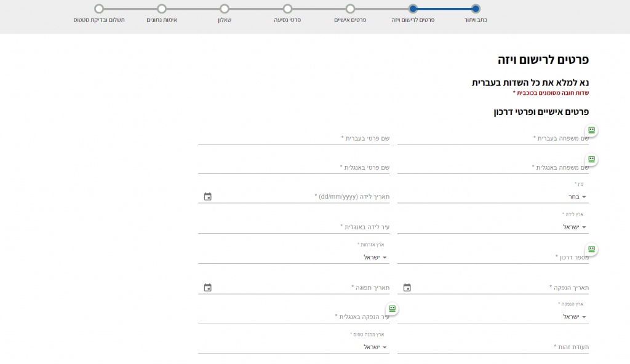The width and height of the screenshot is (630, 364).
Task: Click green autofill icon on English last name field
Action: (591, 159)
